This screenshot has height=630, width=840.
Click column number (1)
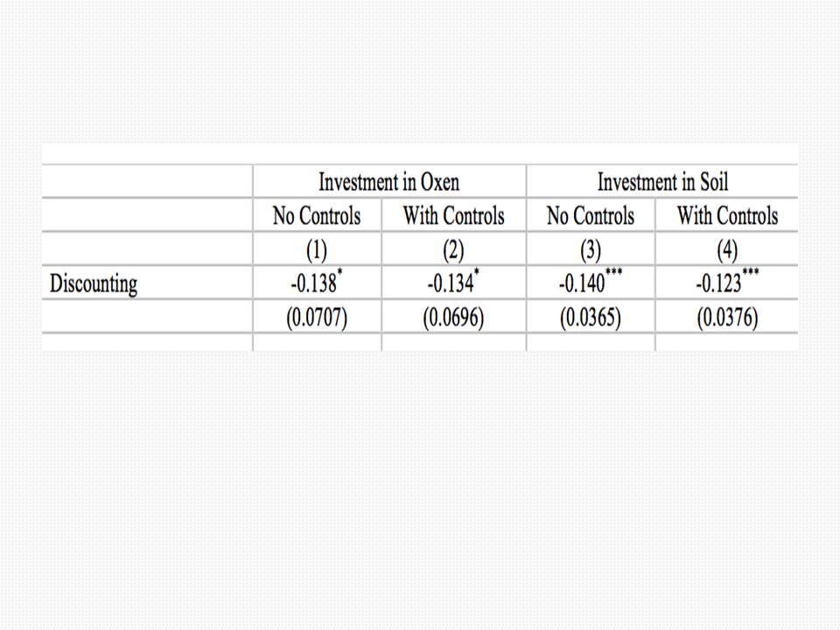coord(317,249)
